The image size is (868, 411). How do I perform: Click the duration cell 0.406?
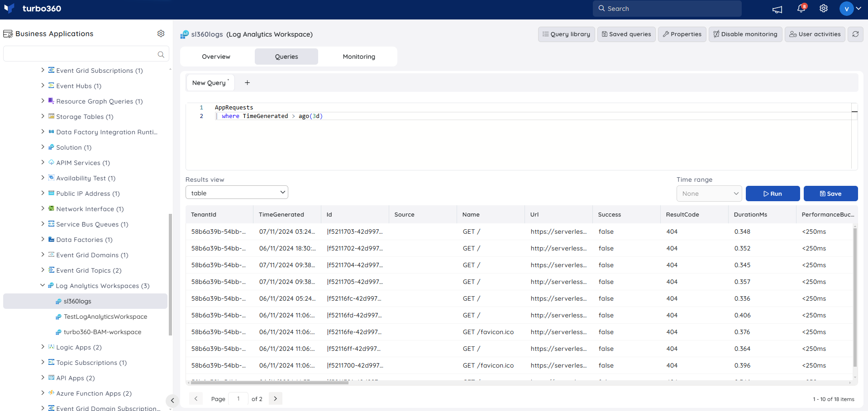click(x=742, y=315)
